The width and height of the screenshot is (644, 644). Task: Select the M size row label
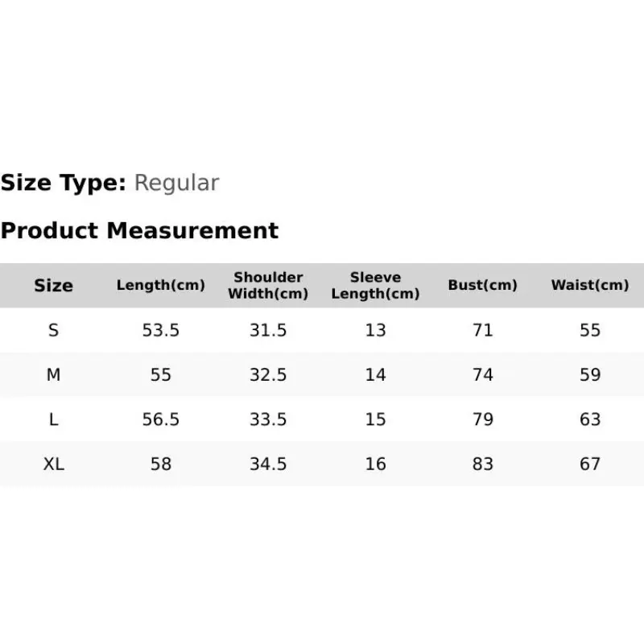[53, 375]
